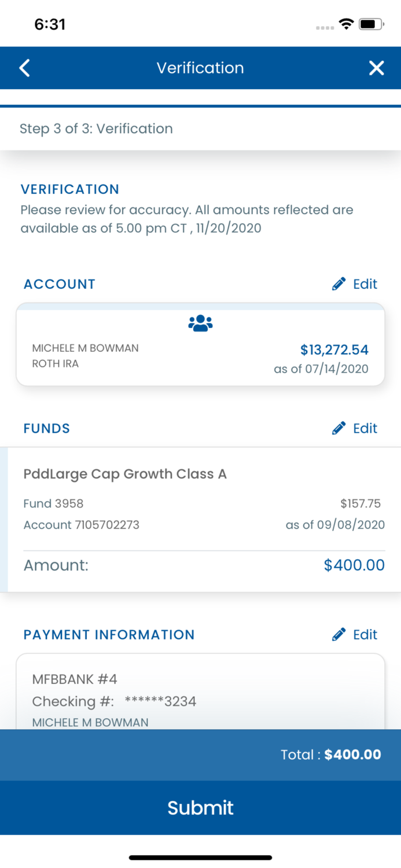Tap the home indicator bar at screen bottom

click(x=200, y=858)
